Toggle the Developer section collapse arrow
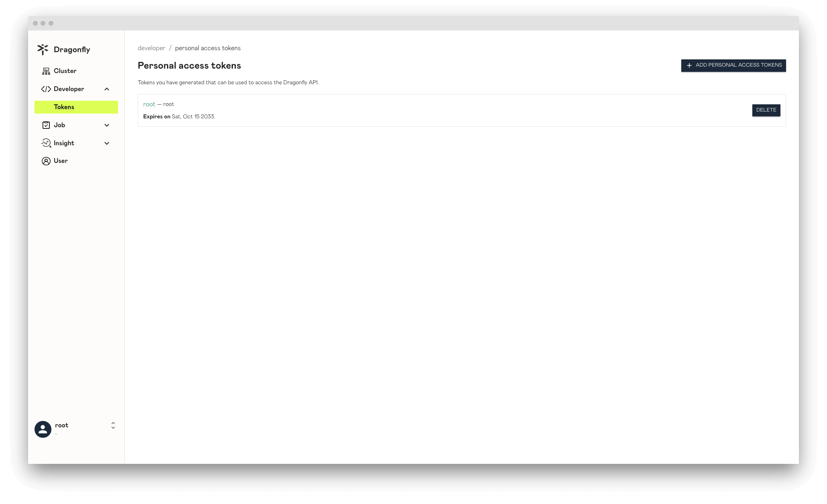The image size is (827, 504). [x=107, y=89]
